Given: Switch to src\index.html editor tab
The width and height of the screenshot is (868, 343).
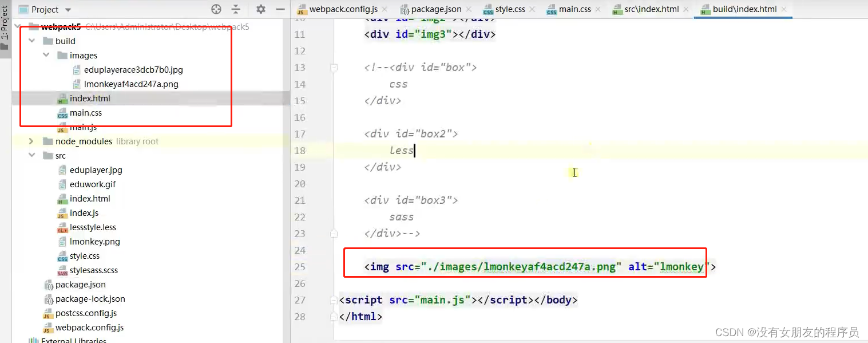Looking at the screenshot, I should 652,9.
